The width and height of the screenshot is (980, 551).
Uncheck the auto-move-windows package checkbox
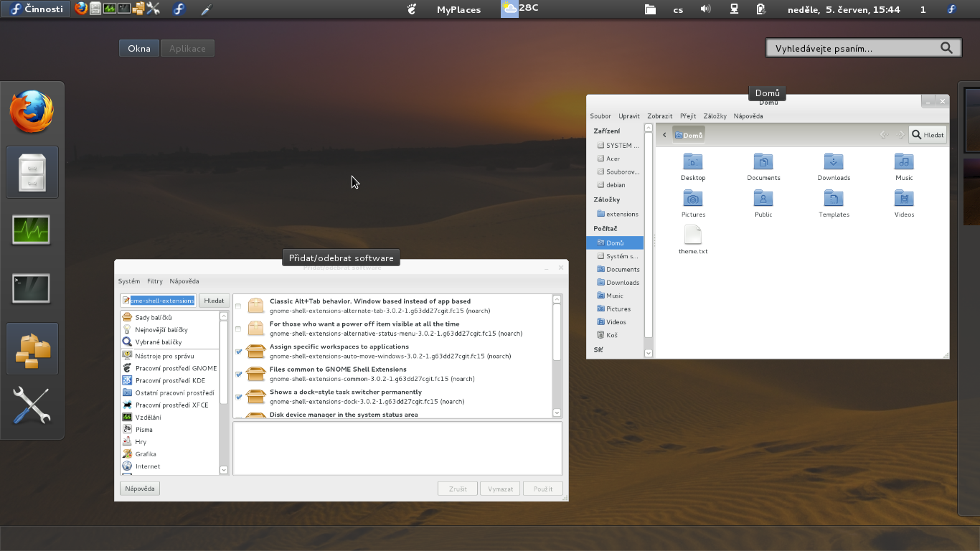tap(239, 352)
